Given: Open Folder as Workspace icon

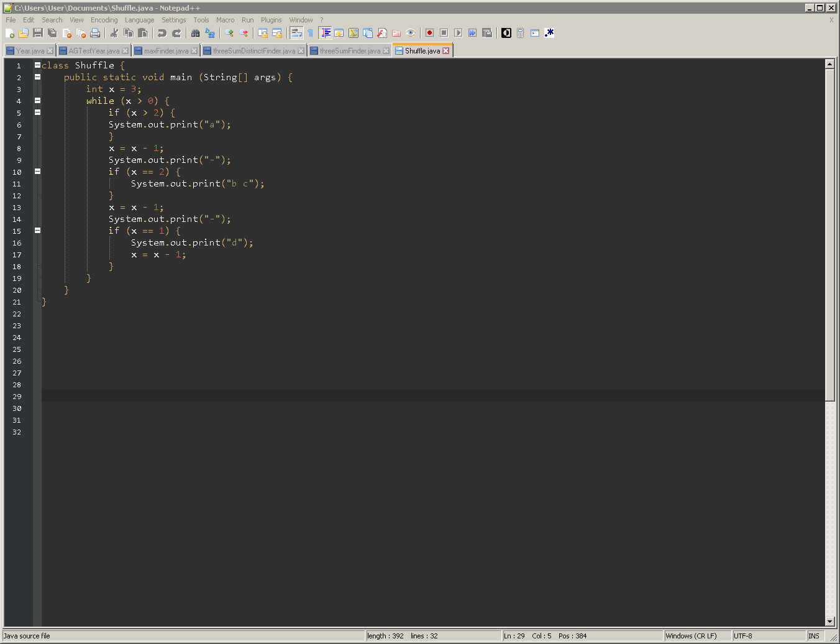Looking at the screenshot, I should click(396, 33).
